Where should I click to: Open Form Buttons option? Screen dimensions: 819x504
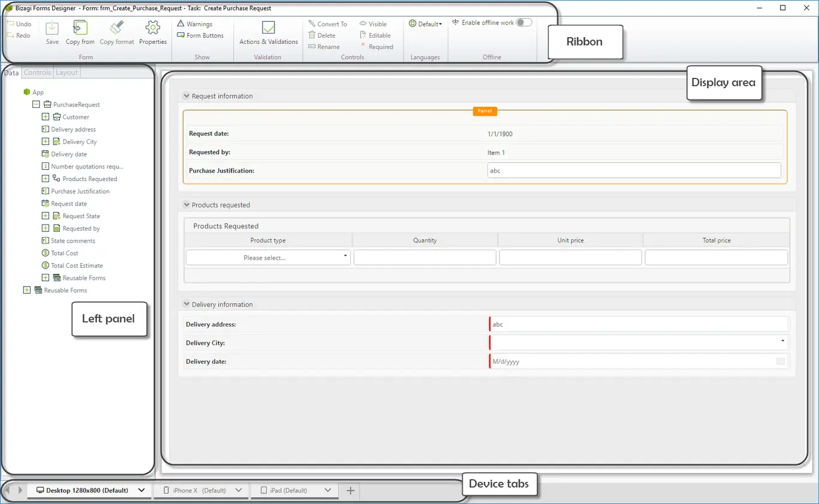[200, 35]
